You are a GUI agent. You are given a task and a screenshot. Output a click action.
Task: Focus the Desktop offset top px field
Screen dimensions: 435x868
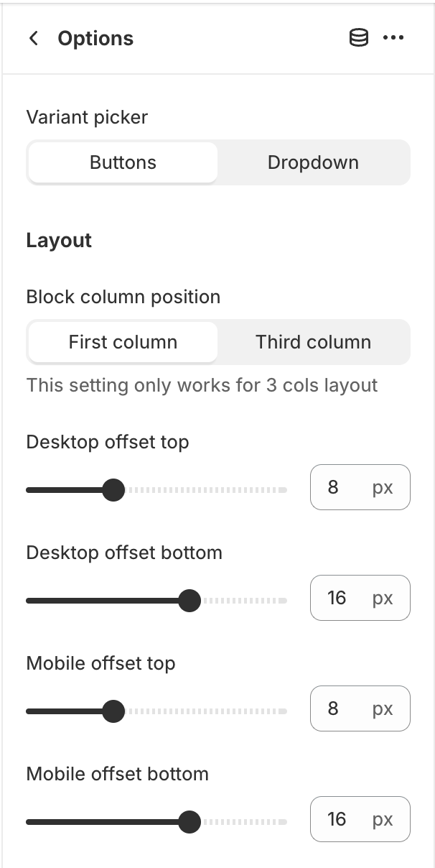[x=360, y=487]
